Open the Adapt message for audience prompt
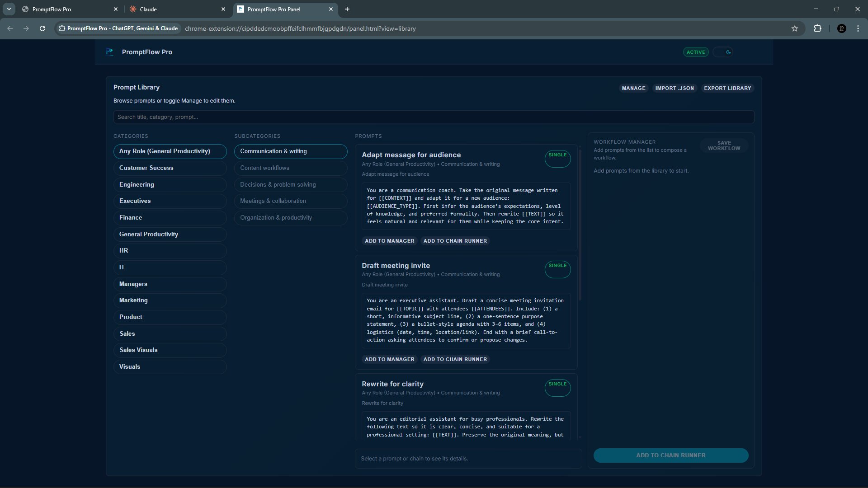Viewport: 868px width, 488px height. pyautogui.click(x=411, y=155)
